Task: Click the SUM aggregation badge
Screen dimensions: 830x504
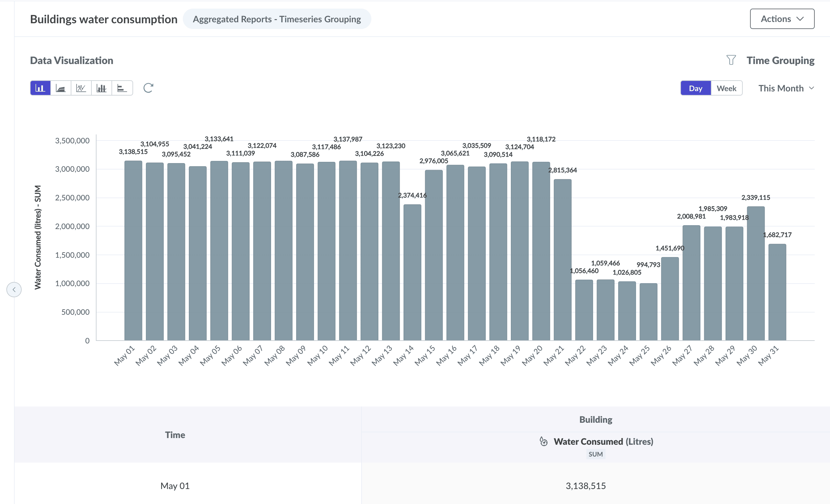Action: 595,454
